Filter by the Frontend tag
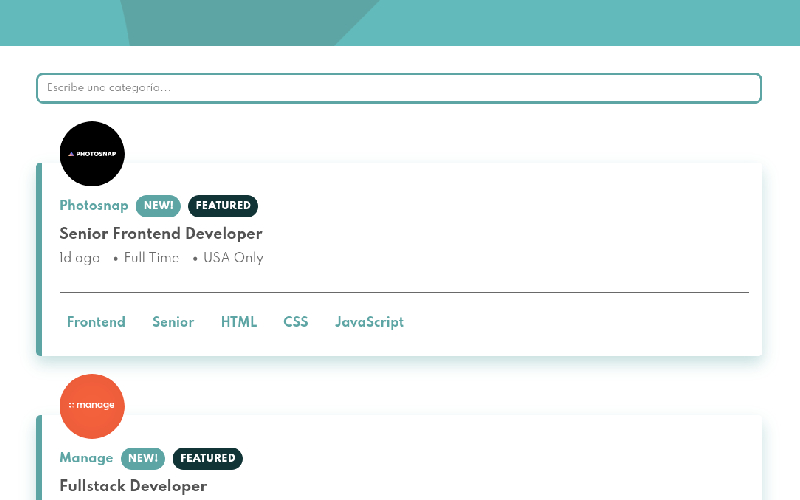Image resolution: width=800 pixels, height=500 pixels. [96, 322]
